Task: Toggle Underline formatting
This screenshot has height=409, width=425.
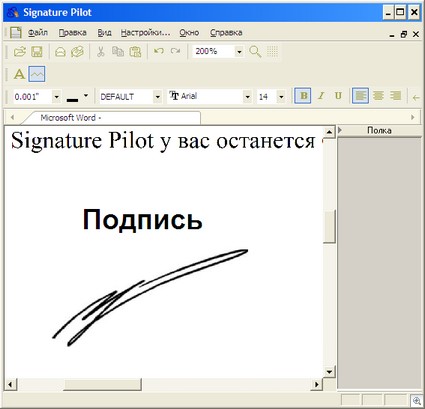Action: tap(338, 96)
